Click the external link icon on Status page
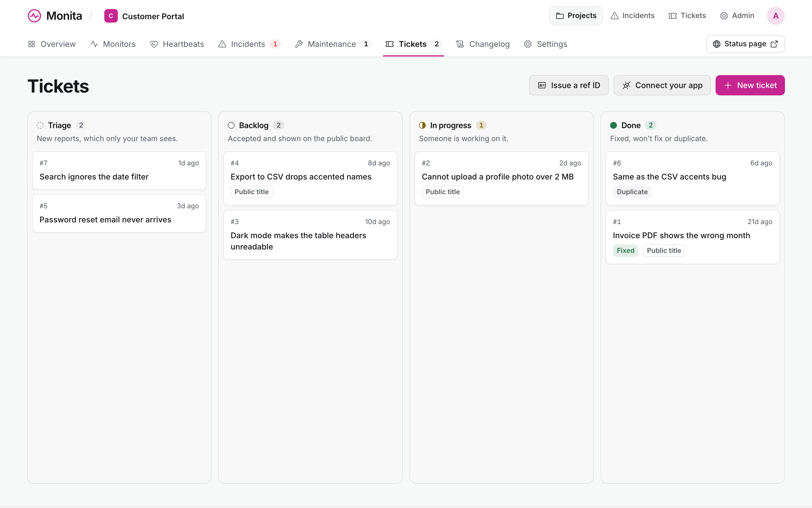 774,44
